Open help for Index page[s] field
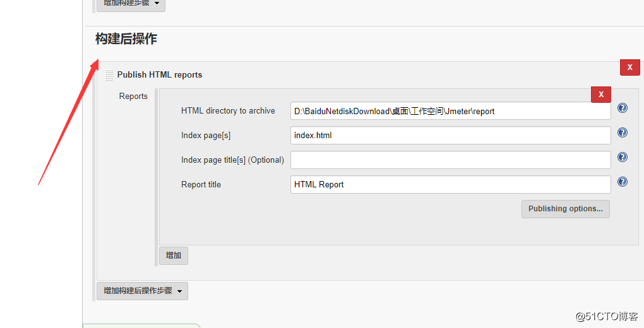644x328 pixels. [x=623, y=132]
